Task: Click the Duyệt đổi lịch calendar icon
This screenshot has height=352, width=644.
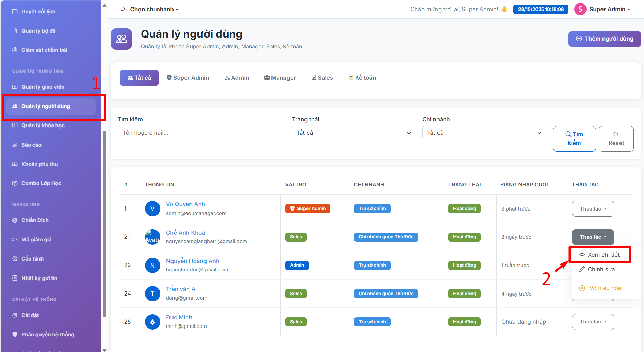Action: (x=15, y=12)
